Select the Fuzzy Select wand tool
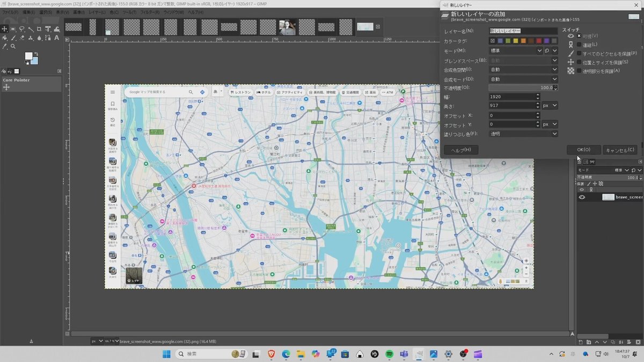The image size is (644, 362). (31, 29)
